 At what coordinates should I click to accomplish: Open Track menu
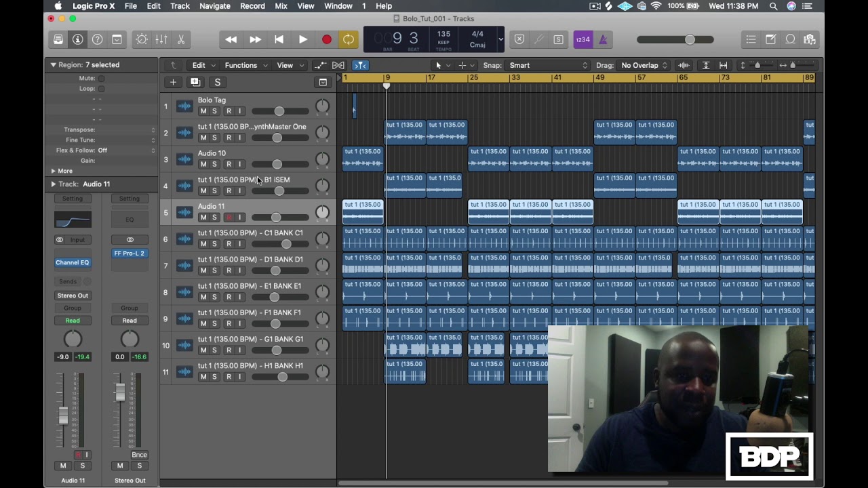click(x=180, y=6)
